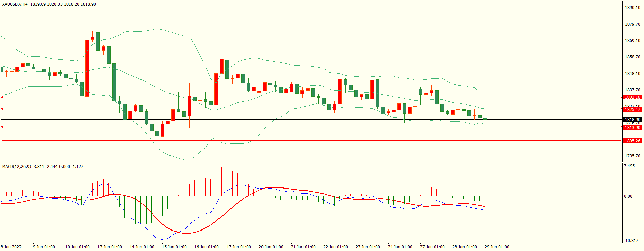644x251 pixels.
Task: Click the 7.495 MACD scale value
Action: click(x=629, y=166)
